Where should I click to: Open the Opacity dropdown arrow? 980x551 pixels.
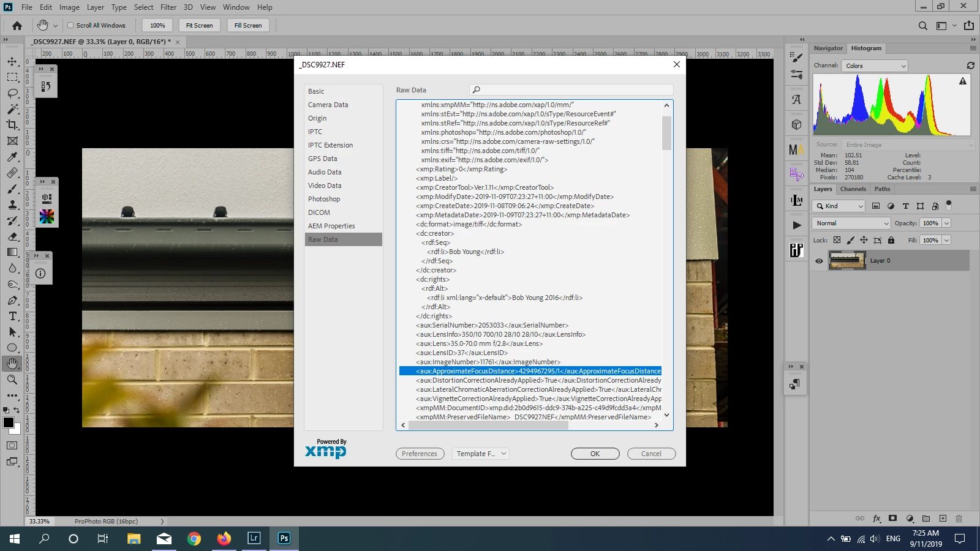tap(946, 223)
